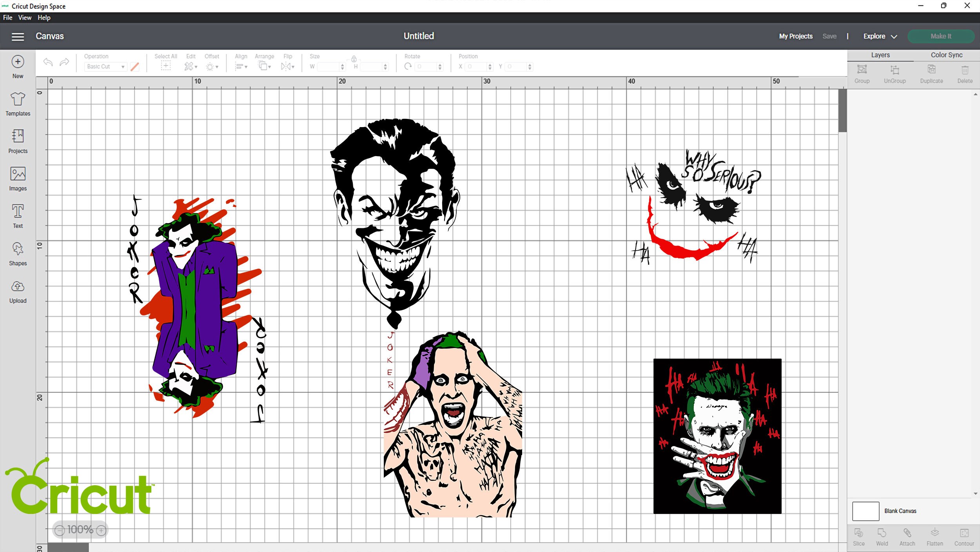
Task: Open the Help menu
Action: (x=44, y=18)
